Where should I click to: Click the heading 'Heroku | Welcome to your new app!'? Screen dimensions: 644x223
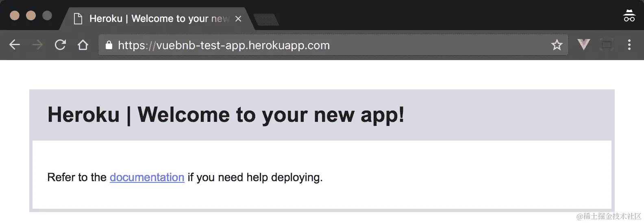pos(226,115)
